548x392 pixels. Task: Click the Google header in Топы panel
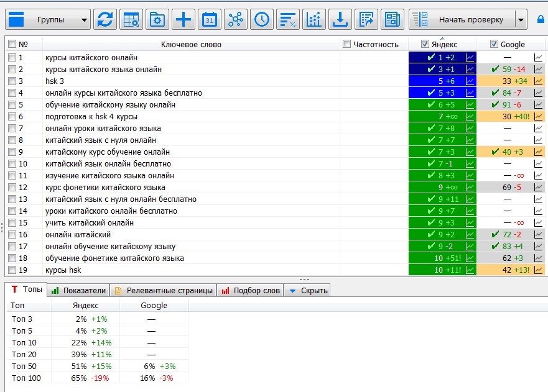coord(154,306)
